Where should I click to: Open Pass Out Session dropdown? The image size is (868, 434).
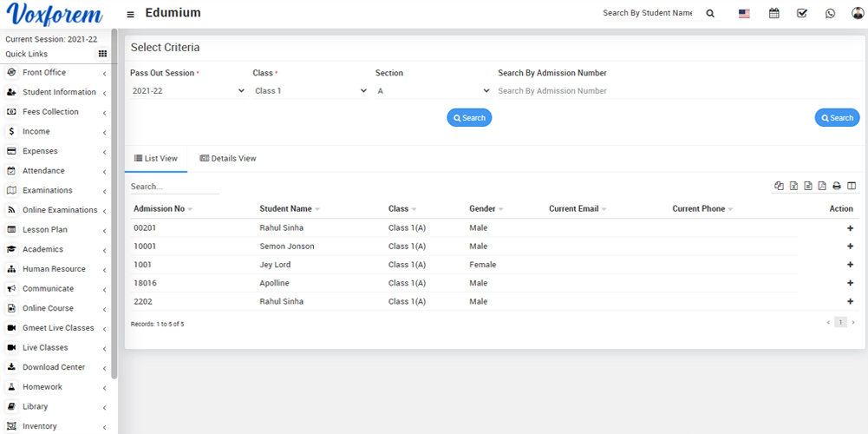[x=187, y=90]
